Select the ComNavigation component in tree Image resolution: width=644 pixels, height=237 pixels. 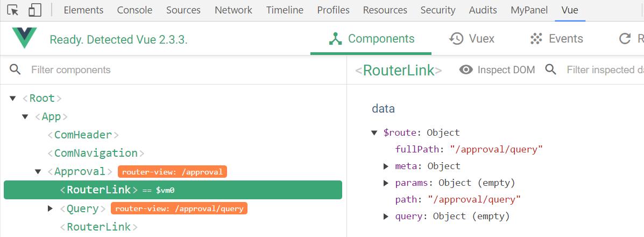(96, 153)
